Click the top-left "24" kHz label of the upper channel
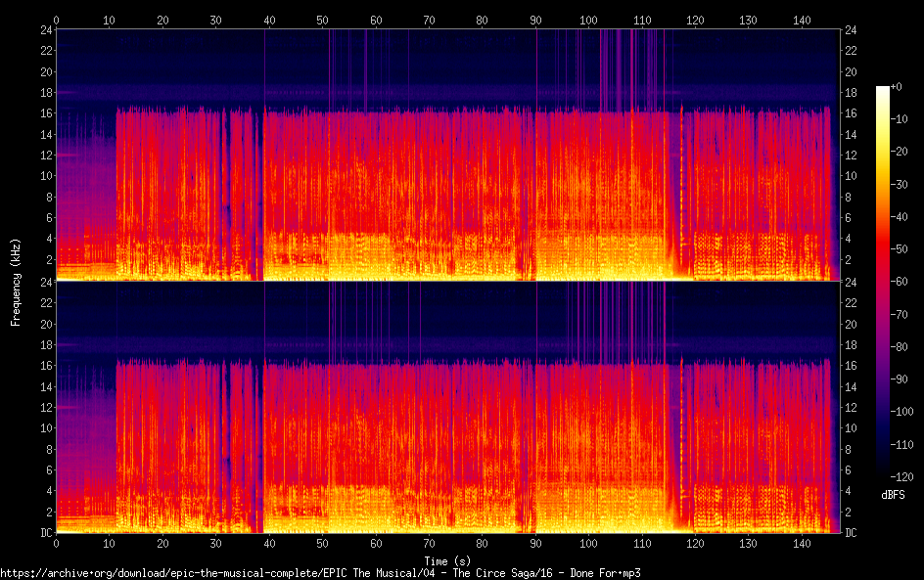Screen dimensions: 924x580 (x=45, y=30)
